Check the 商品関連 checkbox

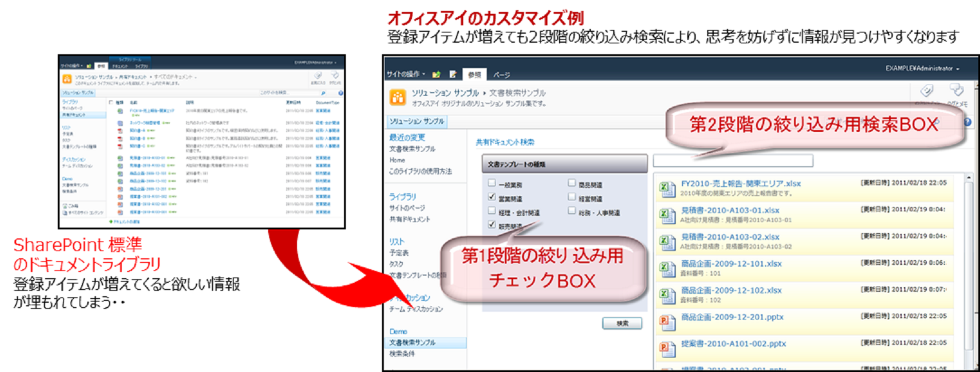(572, 183)
